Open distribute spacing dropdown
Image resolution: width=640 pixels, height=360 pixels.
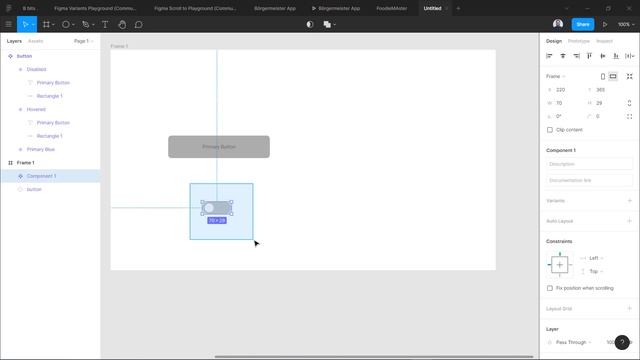click(x=630, y=56)
